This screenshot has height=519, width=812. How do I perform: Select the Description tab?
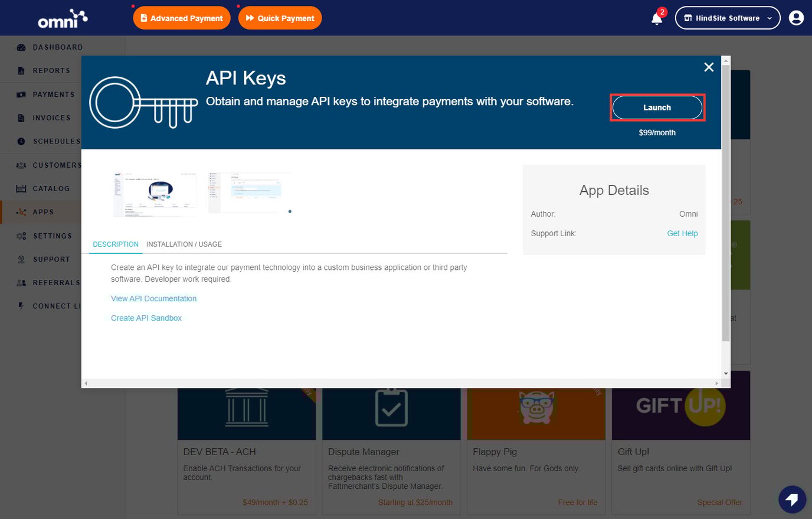coord(115,244)
